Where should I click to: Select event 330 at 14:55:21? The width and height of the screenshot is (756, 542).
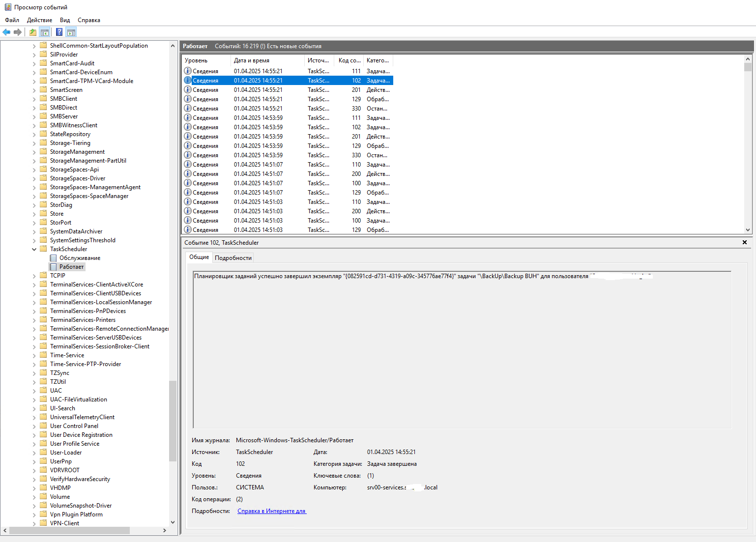pyautogui.click(x=288, y=109)
